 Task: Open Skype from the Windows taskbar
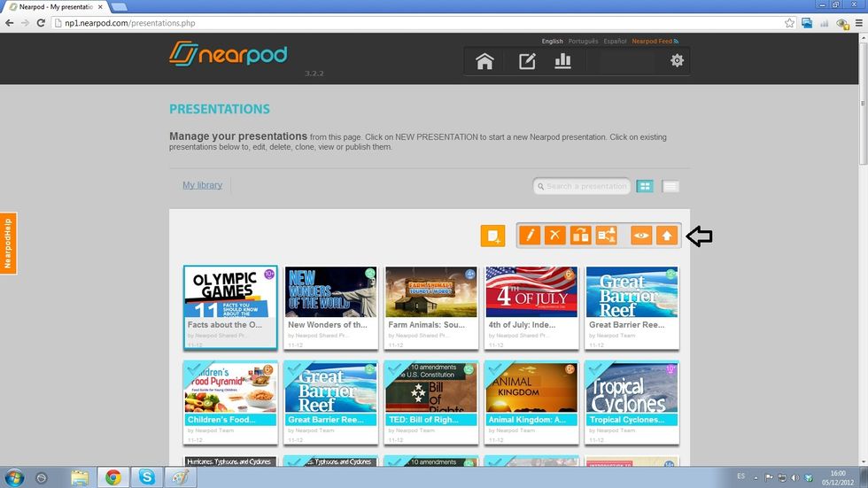point(147,477)
